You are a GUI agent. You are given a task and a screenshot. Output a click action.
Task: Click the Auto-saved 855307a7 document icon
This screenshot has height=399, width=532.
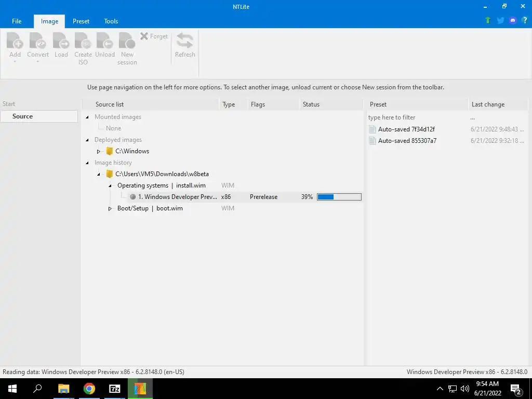click(x=372, y=141)
